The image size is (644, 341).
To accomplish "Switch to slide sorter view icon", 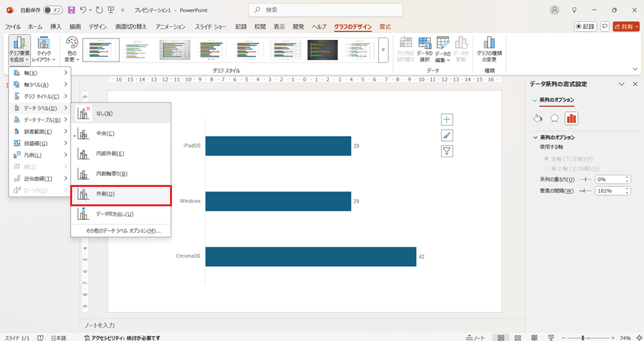I will (x=518, y=338).
